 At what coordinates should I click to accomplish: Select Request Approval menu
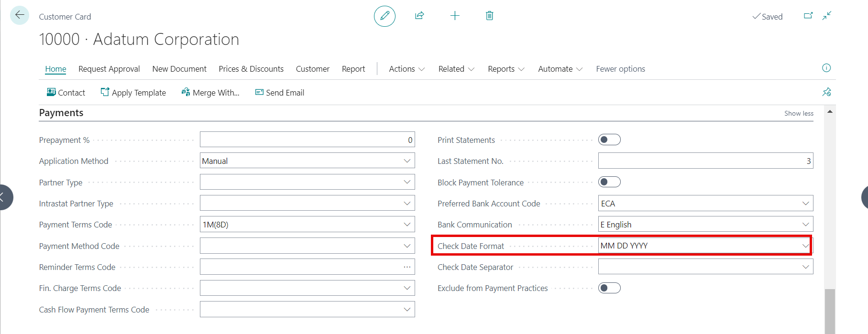(x=109, y=69)
